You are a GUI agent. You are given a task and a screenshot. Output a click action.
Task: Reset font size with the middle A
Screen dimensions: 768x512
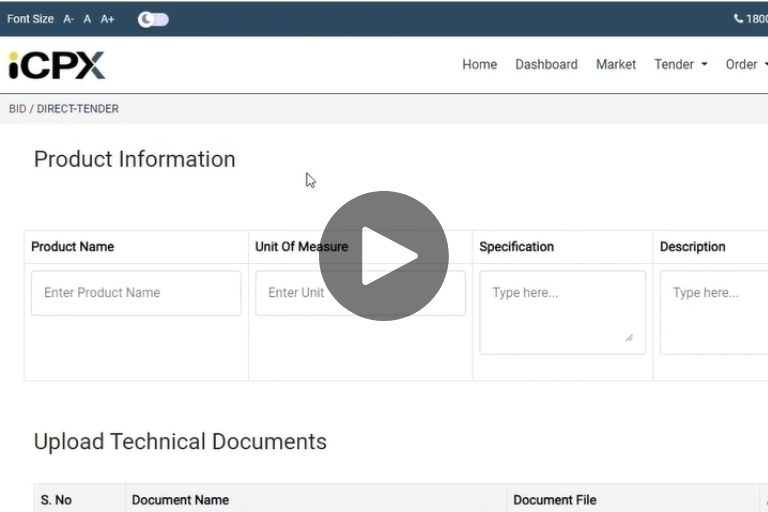pos(87,19)
